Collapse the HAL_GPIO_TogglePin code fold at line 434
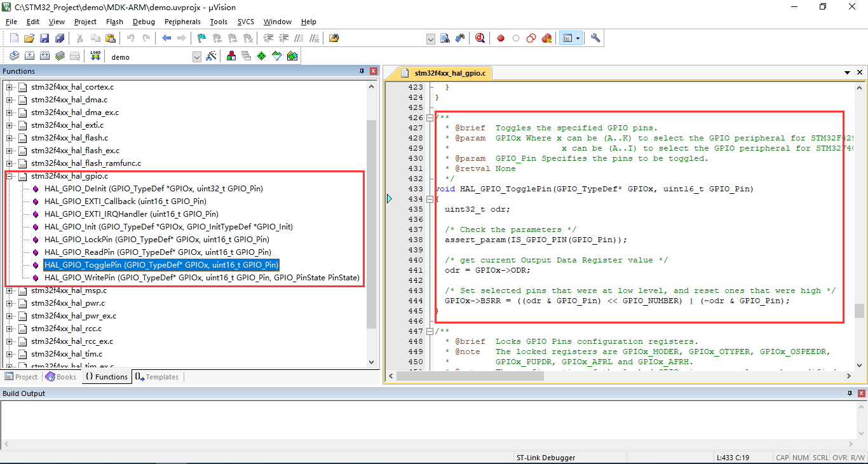This screenshot has height=464, width=868. 430,199
